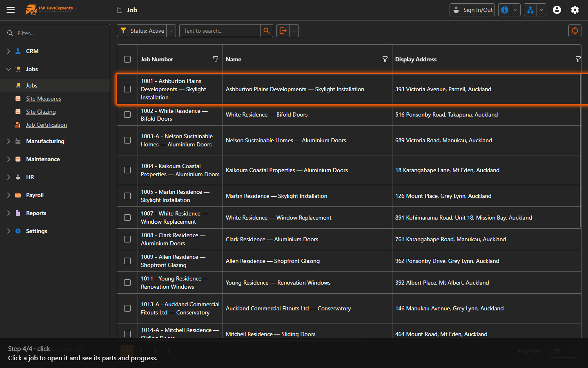Click the search magnifier button
The image size is (588, 368).
(x=267, y=31)
